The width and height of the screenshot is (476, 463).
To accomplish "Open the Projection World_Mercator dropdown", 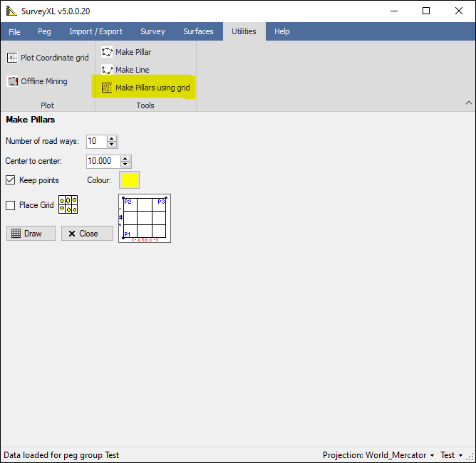I will coord(378,455).
